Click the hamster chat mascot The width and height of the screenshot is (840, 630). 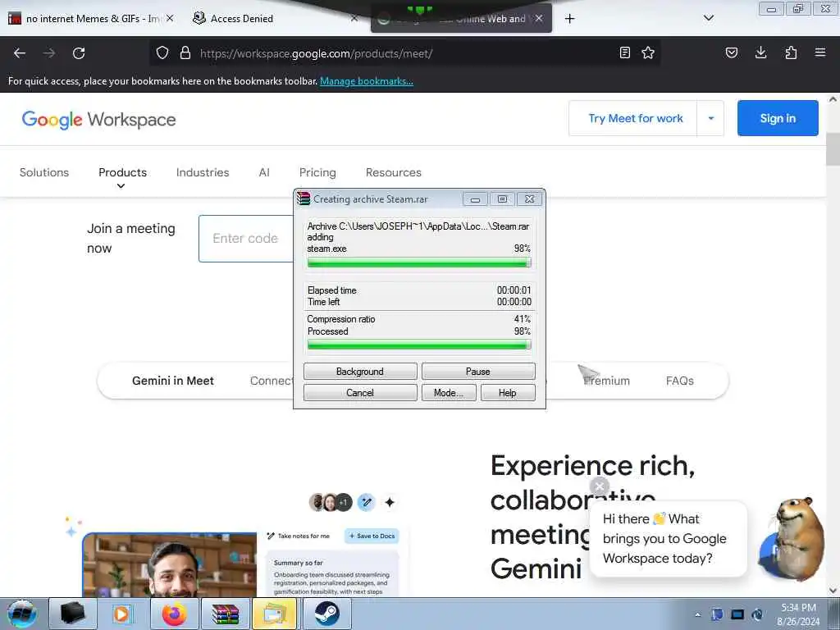[x=793, y=539]
